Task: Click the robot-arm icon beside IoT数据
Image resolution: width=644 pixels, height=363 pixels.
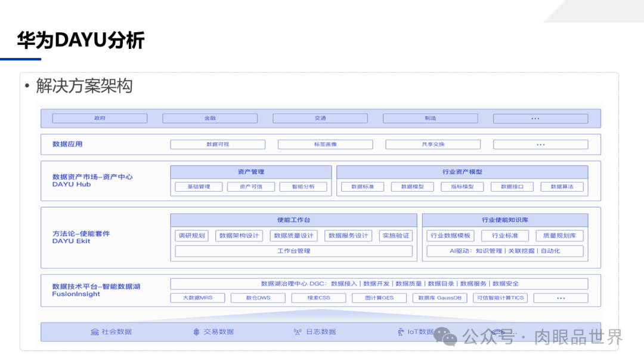Action: [x=401, y=332]
